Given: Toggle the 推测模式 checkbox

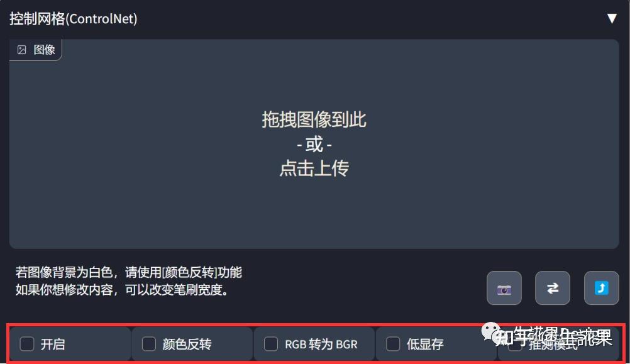Looking at the screenshot, I should coord(515,345).
